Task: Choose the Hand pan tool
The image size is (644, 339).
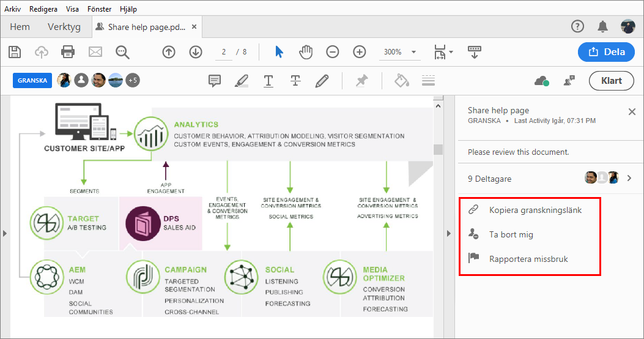Action: (x=306, y=52)
